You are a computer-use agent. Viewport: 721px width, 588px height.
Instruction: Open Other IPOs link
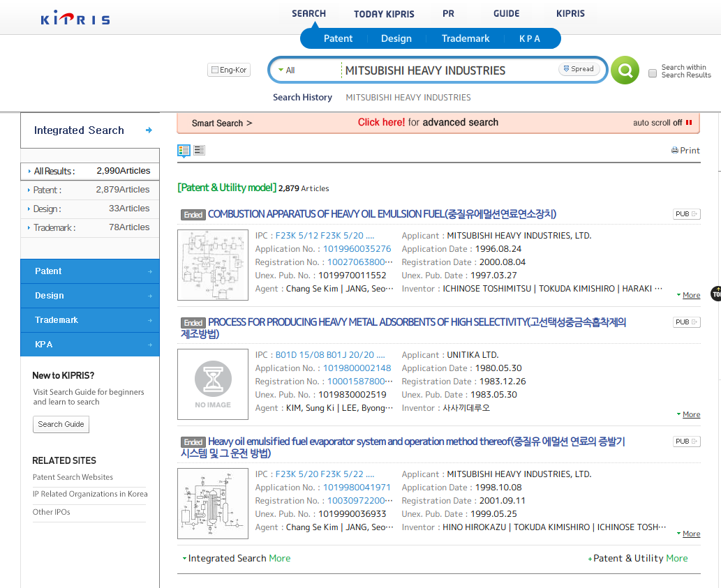(51, 512)
